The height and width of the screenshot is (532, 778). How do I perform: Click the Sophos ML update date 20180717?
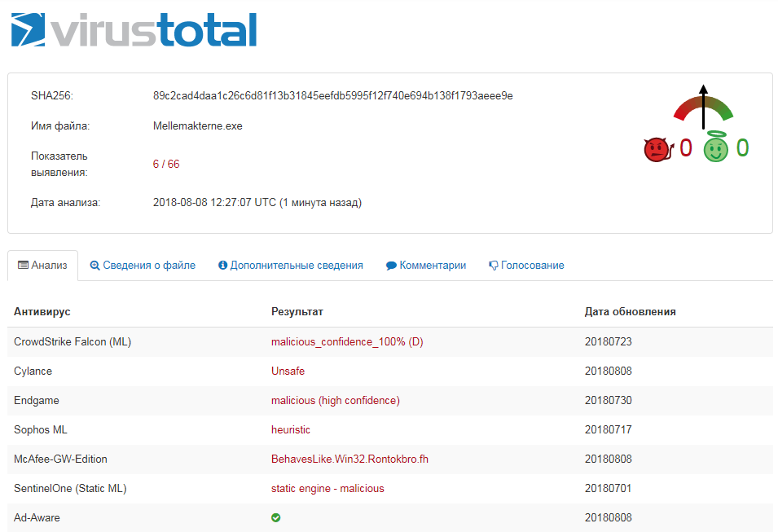pos(609,430)
